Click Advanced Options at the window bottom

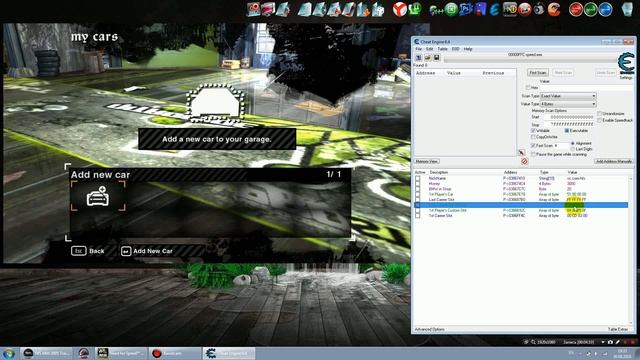tap(430, 329)
